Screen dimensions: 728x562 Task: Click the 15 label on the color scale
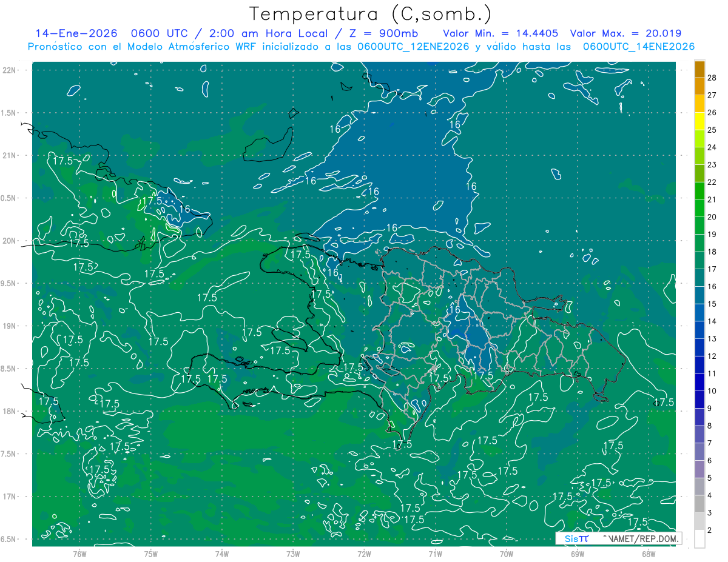[712, 304]
